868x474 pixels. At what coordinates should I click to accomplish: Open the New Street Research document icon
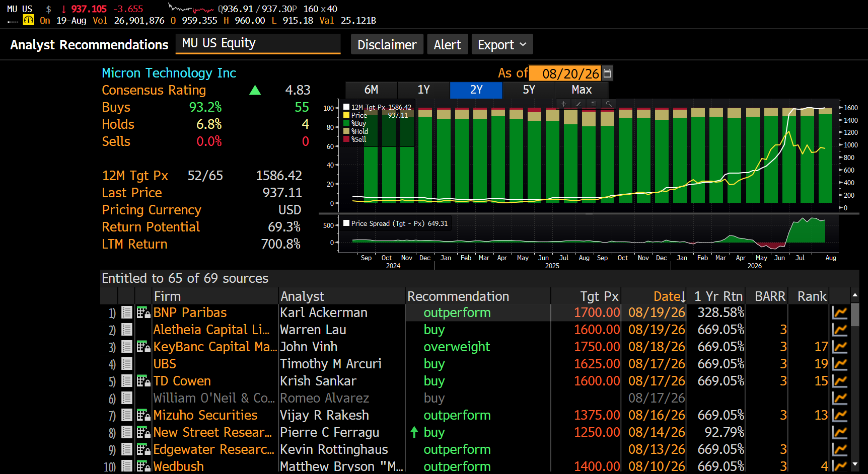(x=127, y=432)
